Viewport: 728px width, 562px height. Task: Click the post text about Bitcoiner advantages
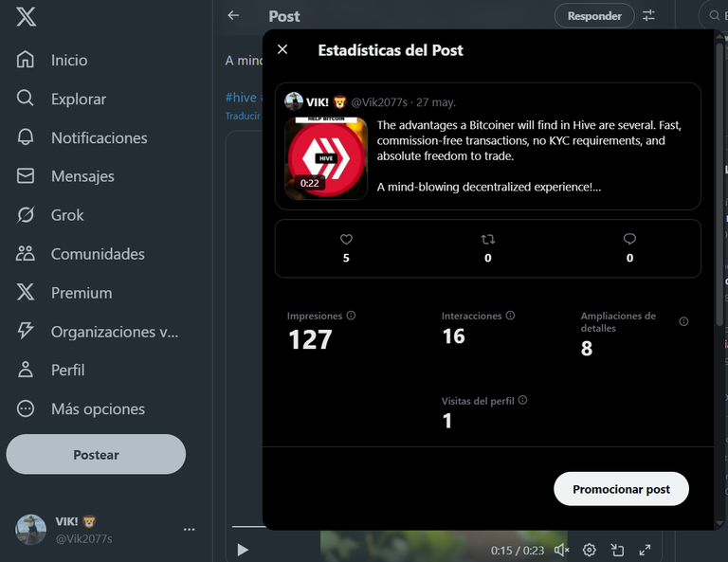tap(529, 156)
